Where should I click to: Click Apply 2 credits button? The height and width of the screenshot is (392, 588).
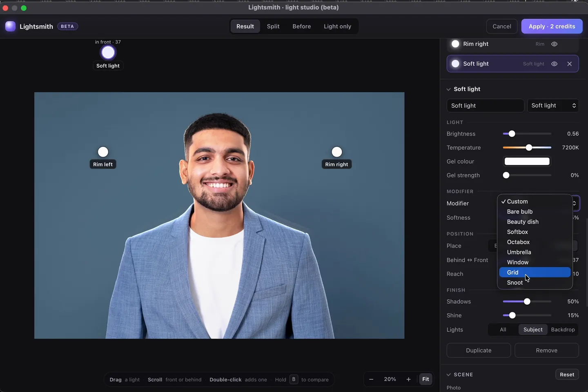[x=552, y=26]
